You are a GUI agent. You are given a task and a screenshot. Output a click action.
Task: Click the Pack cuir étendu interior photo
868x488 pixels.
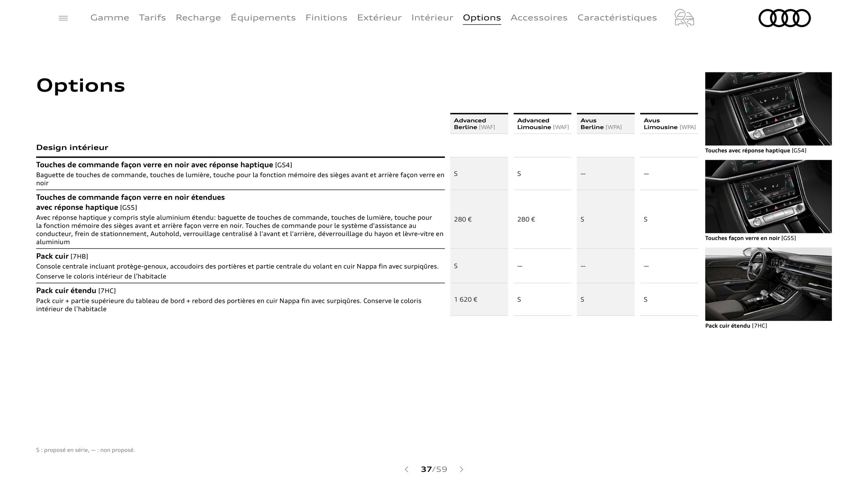click(768, 284)
